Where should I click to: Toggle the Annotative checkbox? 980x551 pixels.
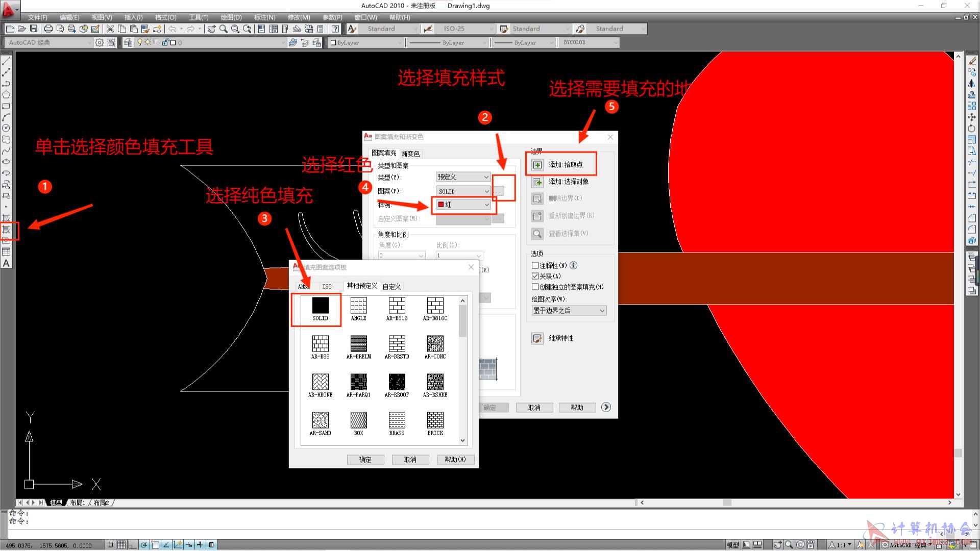click(535, 265)
